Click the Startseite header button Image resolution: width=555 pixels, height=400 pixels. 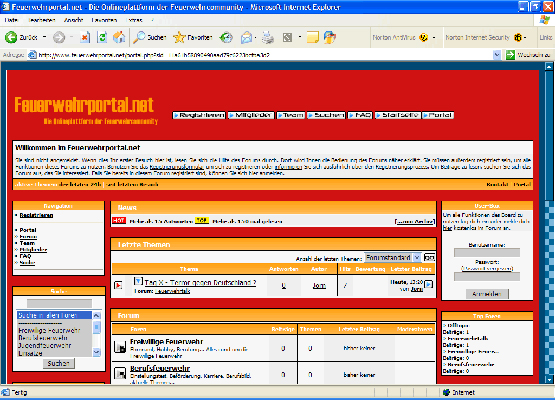pos(397,115)
